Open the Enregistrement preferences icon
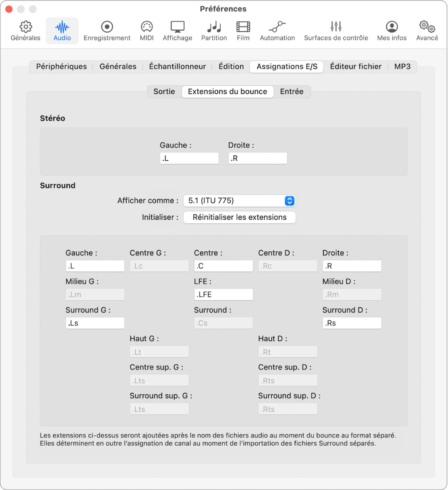Screen dimensions: 448x490 point(107,30)
